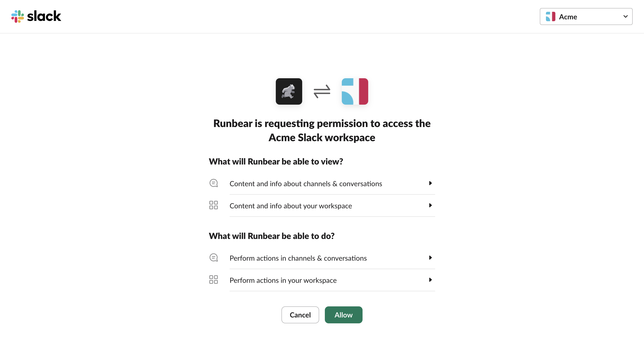Click the workspace grid icon
Screen dimensions: 644x362
[x=213, y=205]
